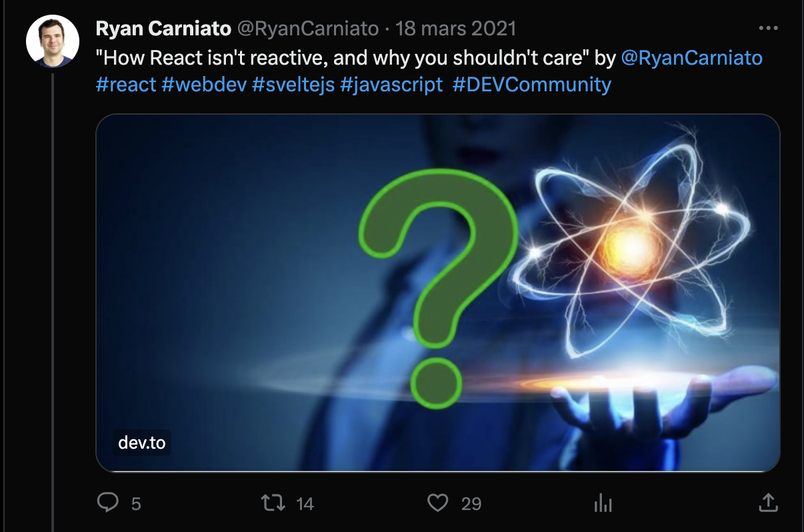Open the three-dot more options menu
Image resolution: width=804 pixels, height=532 pixels.
(x=768, y=29)
